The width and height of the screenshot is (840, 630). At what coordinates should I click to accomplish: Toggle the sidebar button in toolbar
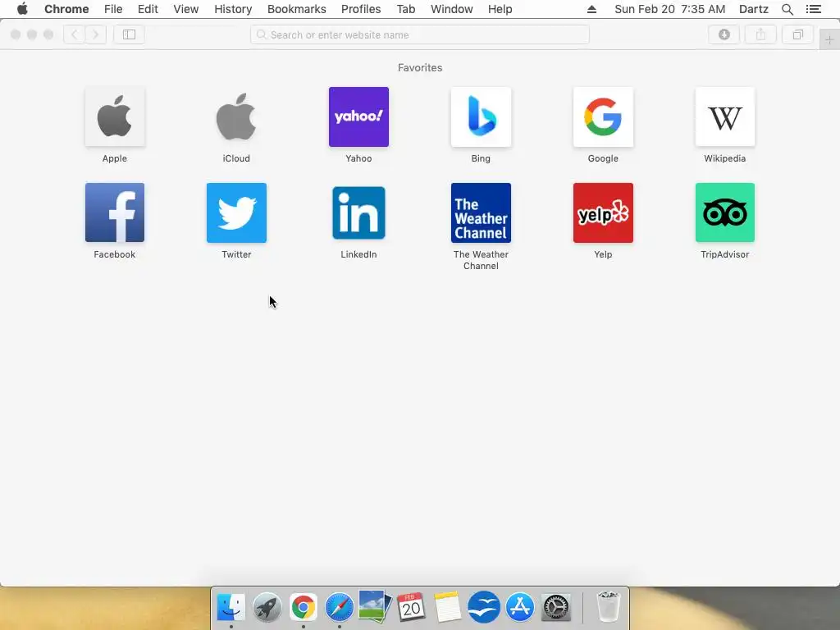(129, 34)
